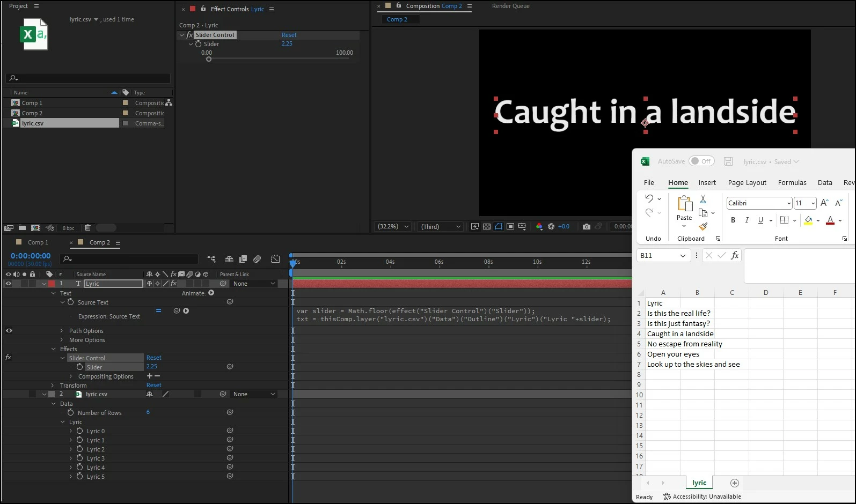
Task: Open the Excel Insert ribbon tab
Action: 707,183
